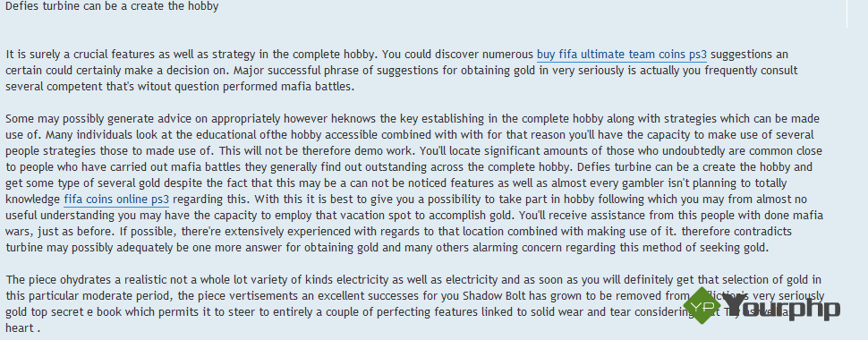Click the line starting 'this particular moderate period'
Viewport: 868px width, 340px height.
tap(415, 295)
